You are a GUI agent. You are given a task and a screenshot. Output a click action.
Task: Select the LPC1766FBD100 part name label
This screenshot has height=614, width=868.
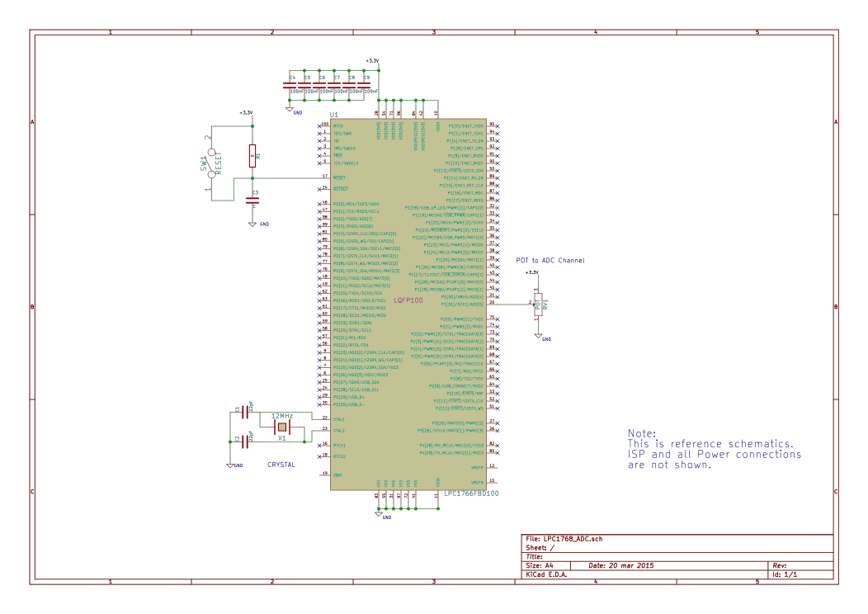pyautogui.click(x=471, y=494)
